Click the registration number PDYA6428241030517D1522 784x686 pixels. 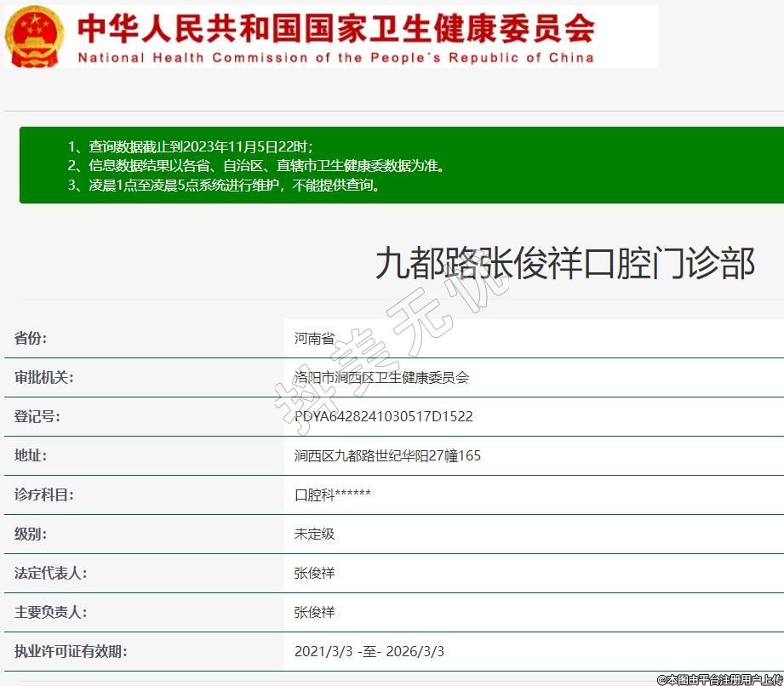(383, 417)
